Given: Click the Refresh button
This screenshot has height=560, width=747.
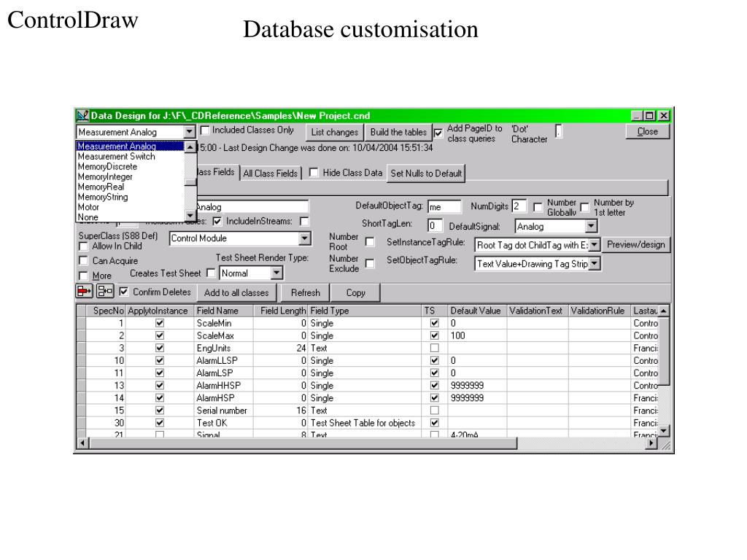Looking at the screenshot, I should pos(306,292).
